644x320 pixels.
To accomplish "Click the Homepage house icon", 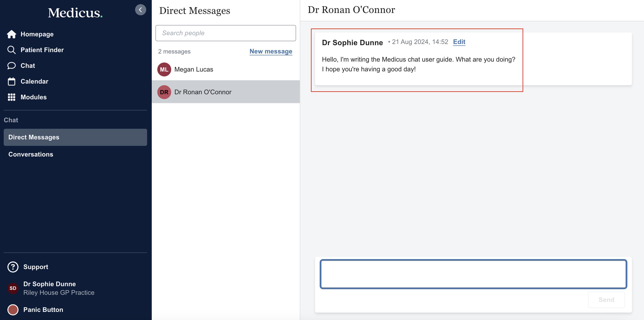I will (12, 34).
